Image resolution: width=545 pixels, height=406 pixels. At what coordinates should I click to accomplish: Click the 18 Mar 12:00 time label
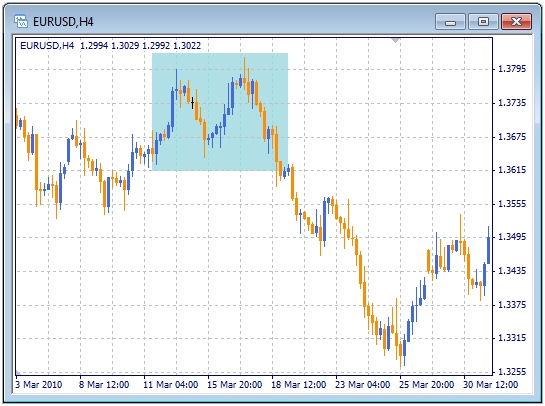tap(299, 384)
